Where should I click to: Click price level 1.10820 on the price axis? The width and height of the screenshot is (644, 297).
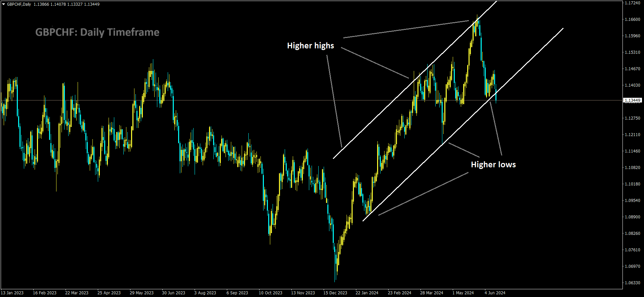(632, 168)
